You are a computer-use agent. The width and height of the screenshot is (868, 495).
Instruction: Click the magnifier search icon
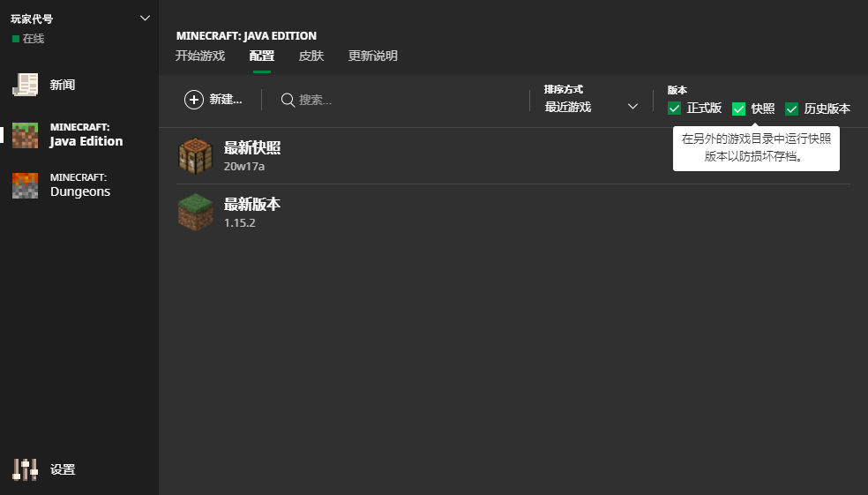pyautogui.click(x=288, y=101)
